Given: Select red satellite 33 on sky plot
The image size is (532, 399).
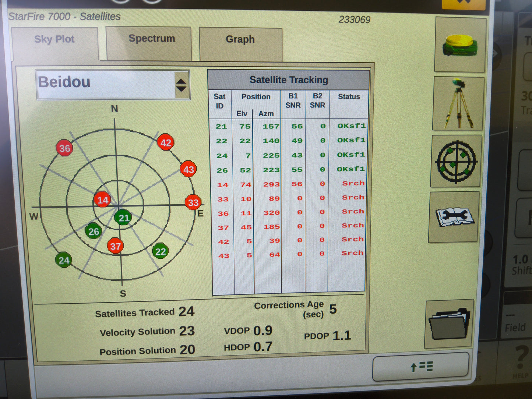Looking at the screenshot, I should 193,202.
